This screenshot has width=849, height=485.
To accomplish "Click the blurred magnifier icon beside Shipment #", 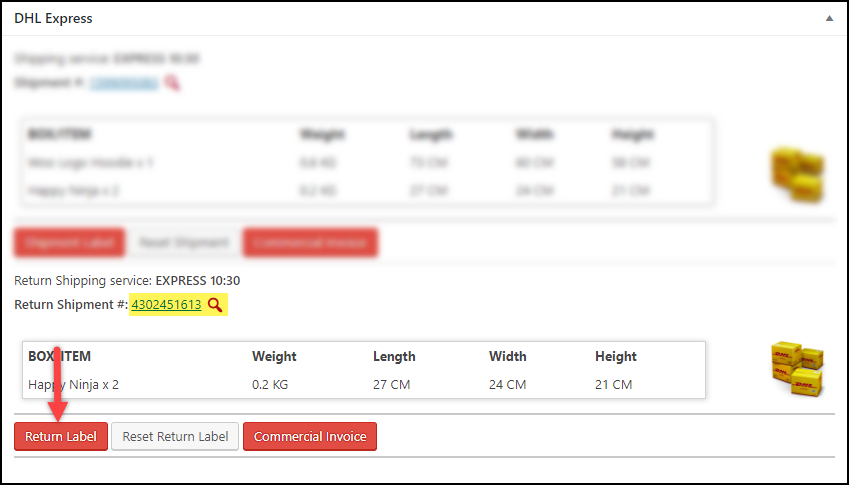I will 172,83.
